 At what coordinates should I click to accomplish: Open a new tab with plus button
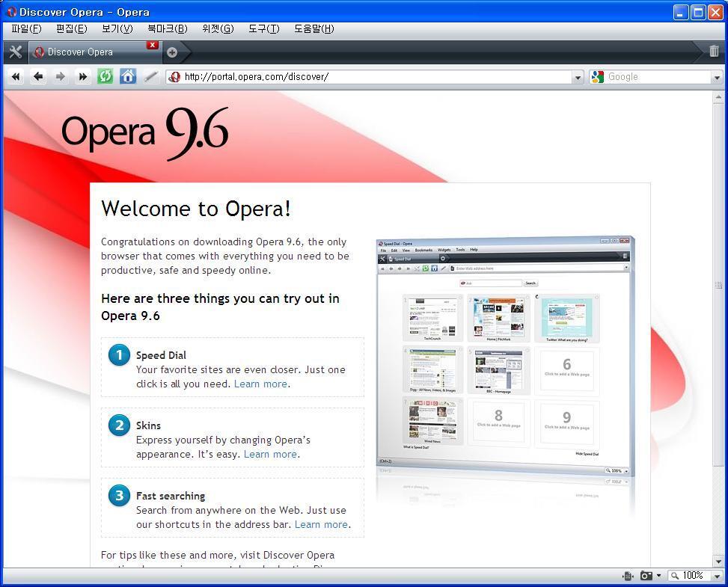(172, 52)
